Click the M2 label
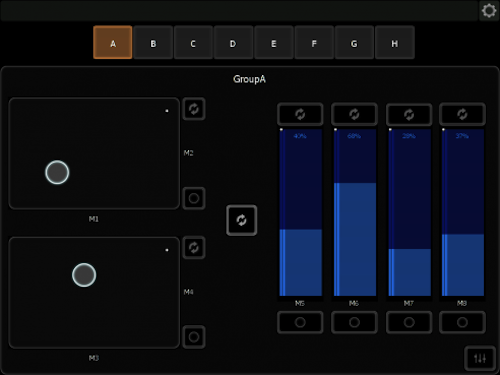The image size is (500, 375). (x=188, y=153)
